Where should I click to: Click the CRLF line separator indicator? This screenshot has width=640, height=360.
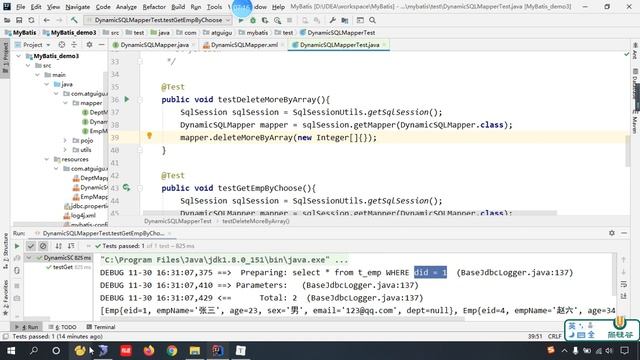click(x=555, y=336)
